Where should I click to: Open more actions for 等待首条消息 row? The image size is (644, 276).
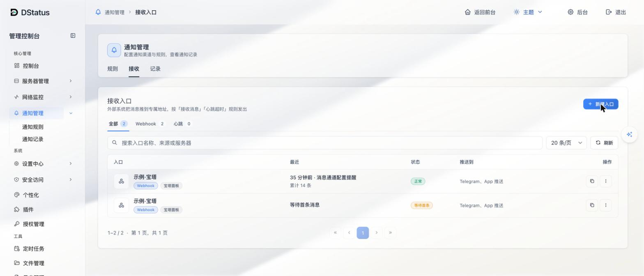click(606, 205)
